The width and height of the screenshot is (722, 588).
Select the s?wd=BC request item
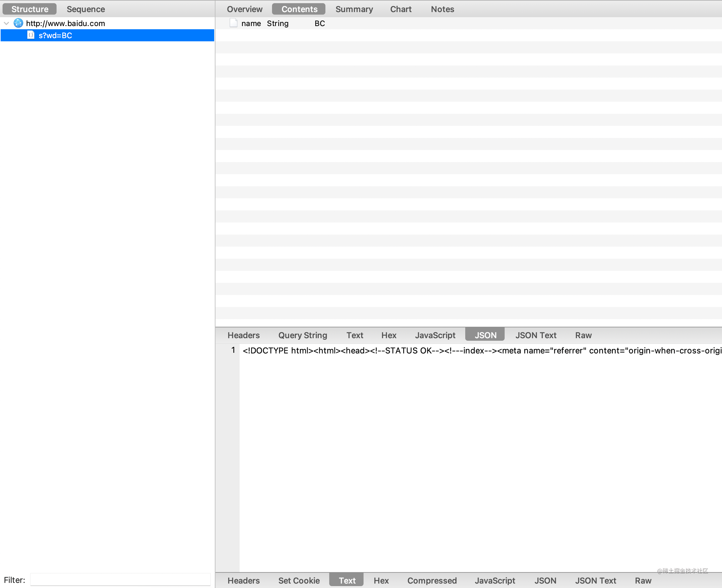tap(55, 35)
